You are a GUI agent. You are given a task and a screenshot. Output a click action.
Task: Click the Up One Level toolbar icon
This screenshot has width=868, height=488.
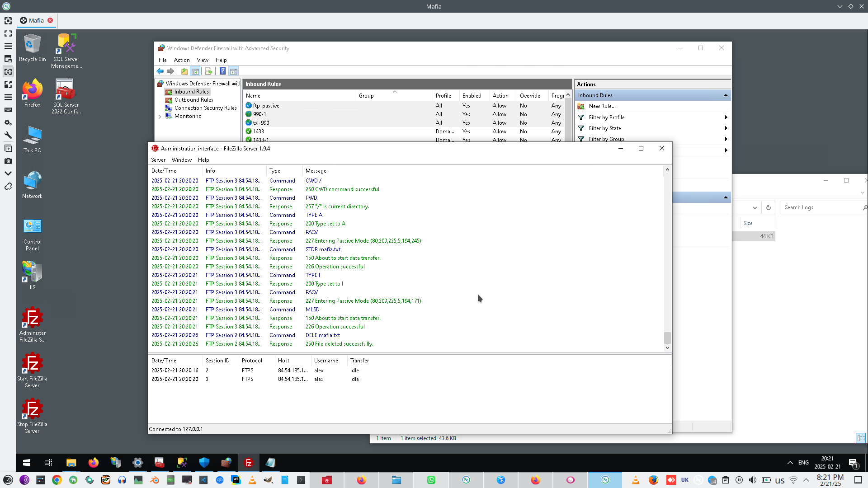point(184,71)
